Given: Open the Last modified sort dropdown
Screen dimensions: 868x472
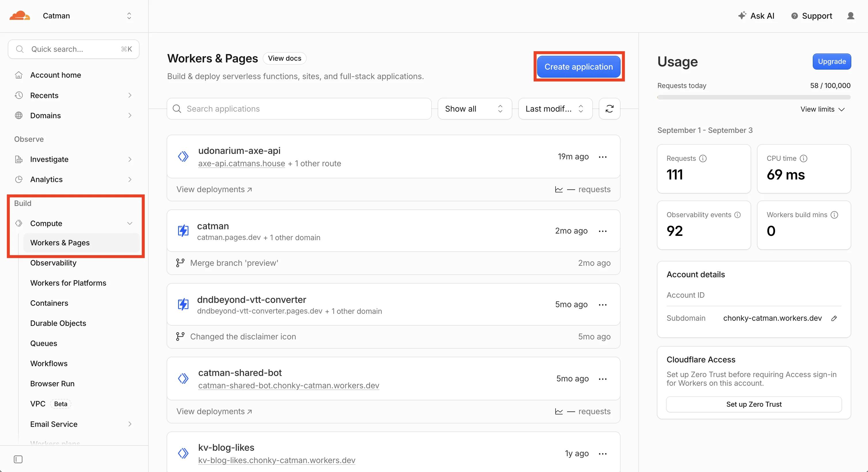Looking at the screenshot, I should [555, 108].
